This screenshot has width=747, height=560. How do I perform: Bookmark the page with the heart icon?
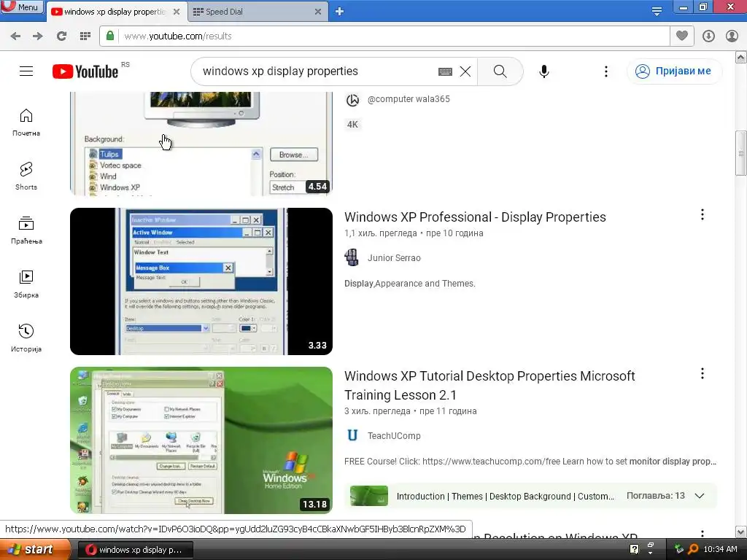tap(682, 36)
